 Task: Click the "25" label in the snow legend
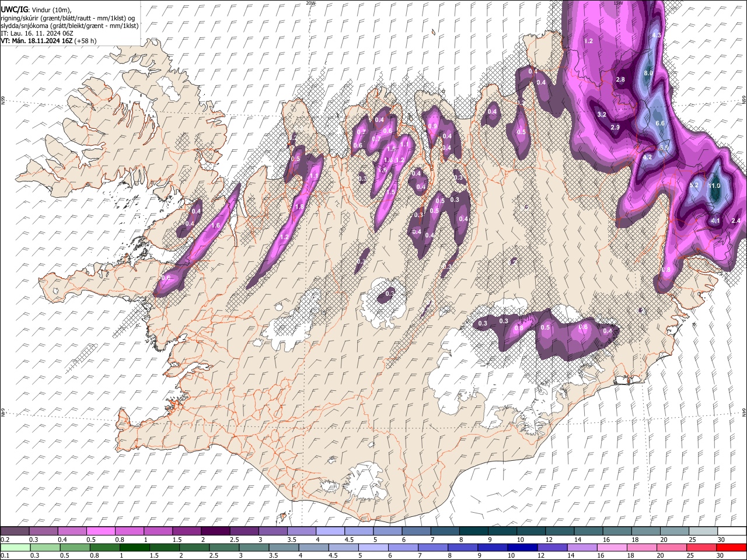(x=692, y=540)
